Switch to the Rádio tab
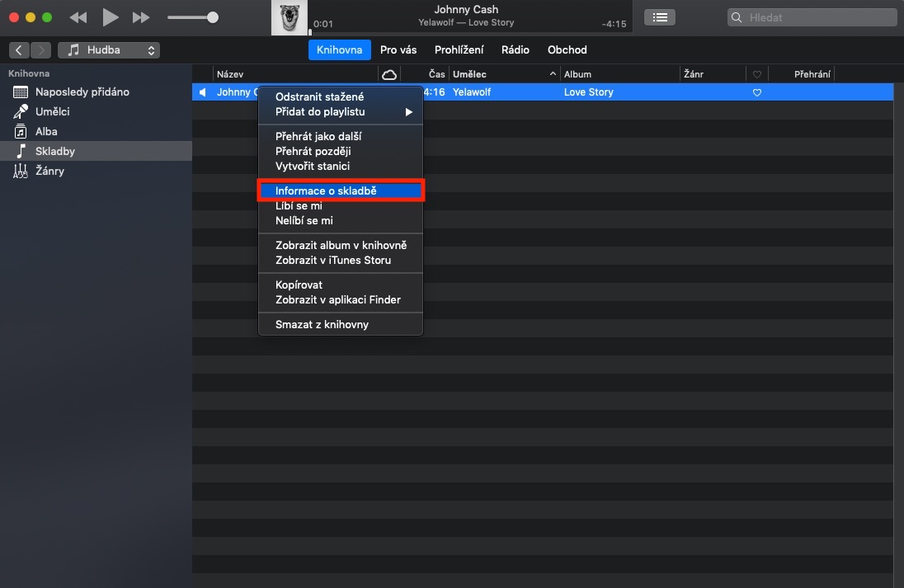This screenshot has height=588, width=904. pos(516,50)
